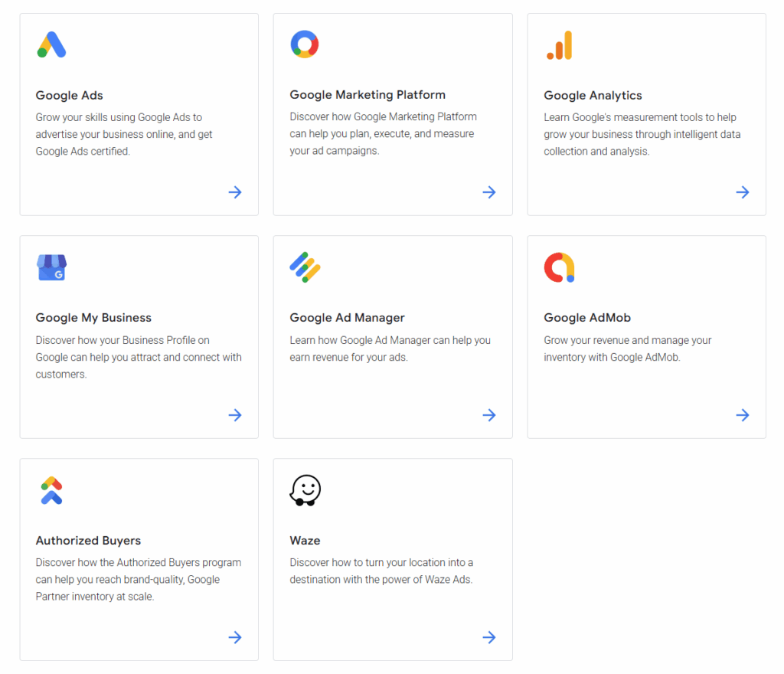Open the "Google Analytics" title link
Screen dimensions: 784x674
pyautogui.click(x=593, y=96)
